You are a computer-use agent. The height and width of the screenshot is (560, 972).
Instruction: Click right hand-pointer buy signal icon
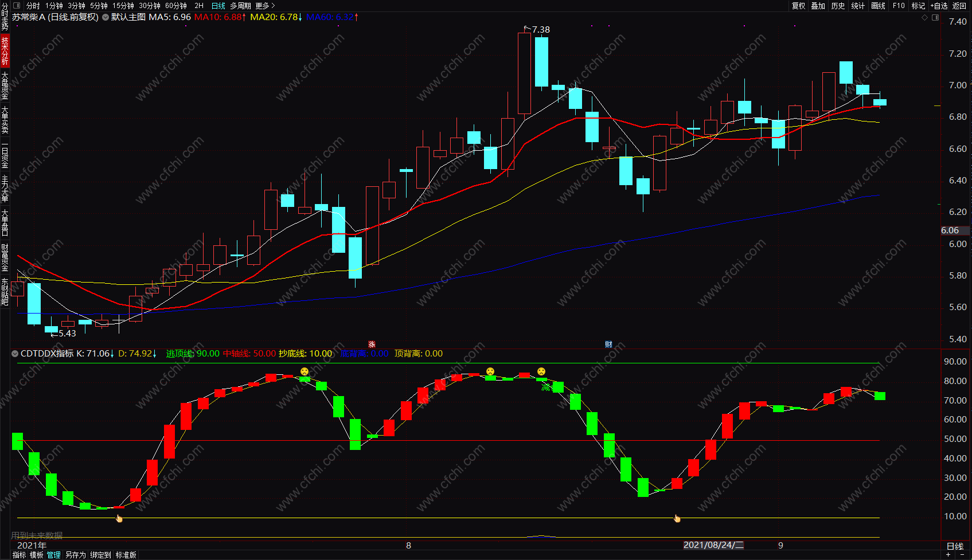point(677,519)
